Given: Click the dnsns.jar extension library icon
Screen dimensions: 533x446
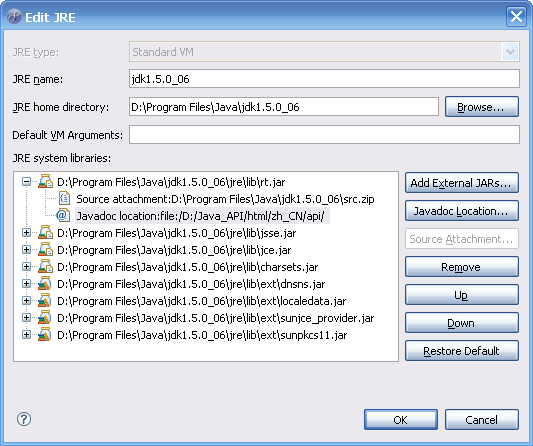Looking at the screenshot, I should pyautogui.click(x=45, y=284).
